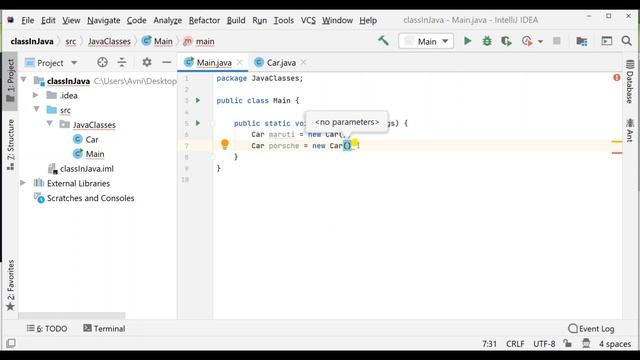Select the Main.java editor tab

pyautogui.click(x=213, y=62)
